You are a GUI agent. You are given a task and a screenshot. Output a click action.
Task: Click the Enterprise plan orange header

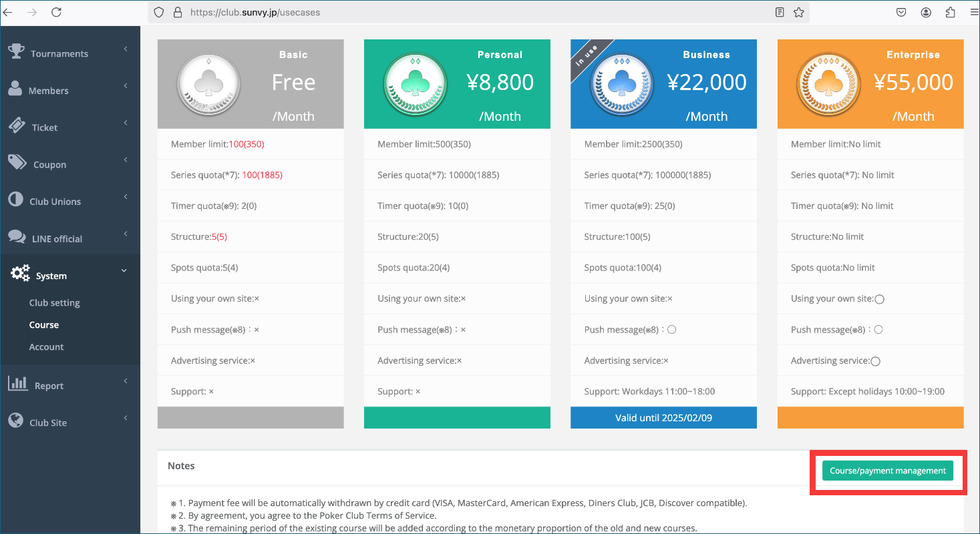[870, 84]
